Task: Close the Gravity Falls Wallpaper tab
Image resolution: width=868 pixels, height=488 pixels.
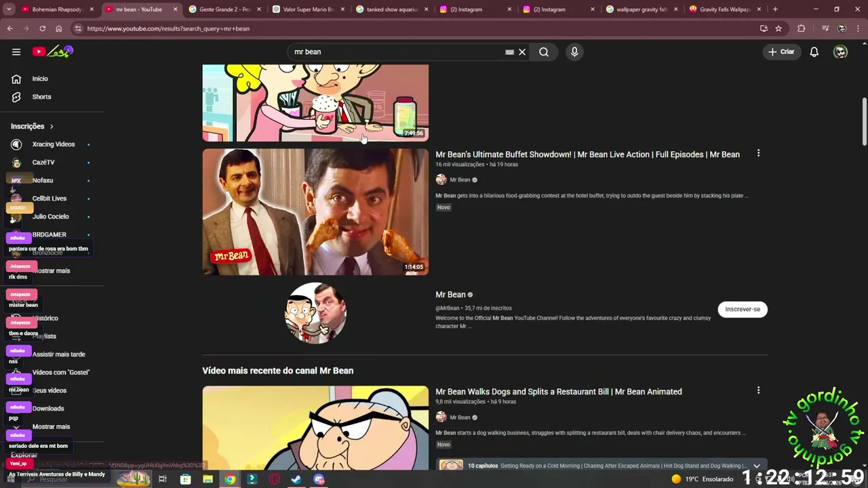Action: point(758,9)
